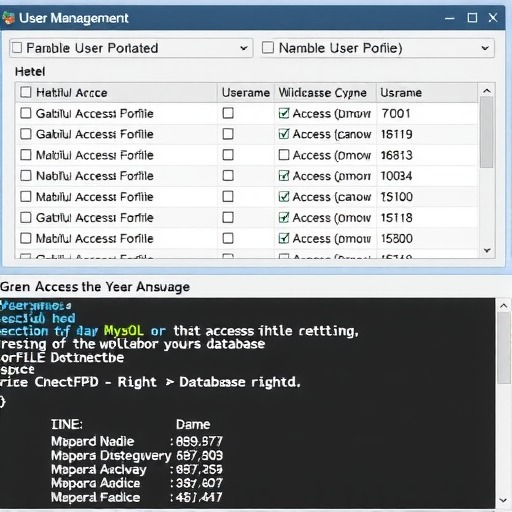Maximize the User Management window

472,18
